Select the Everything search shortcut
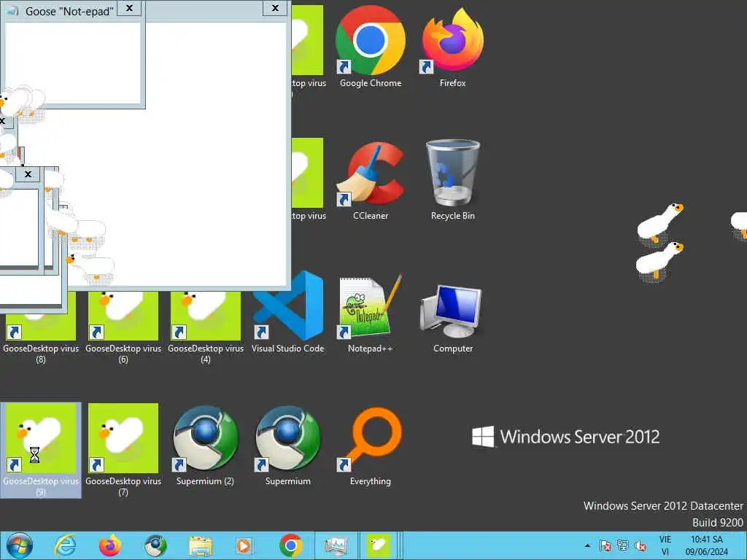This screenshot has width=747, height=560. 370,446
